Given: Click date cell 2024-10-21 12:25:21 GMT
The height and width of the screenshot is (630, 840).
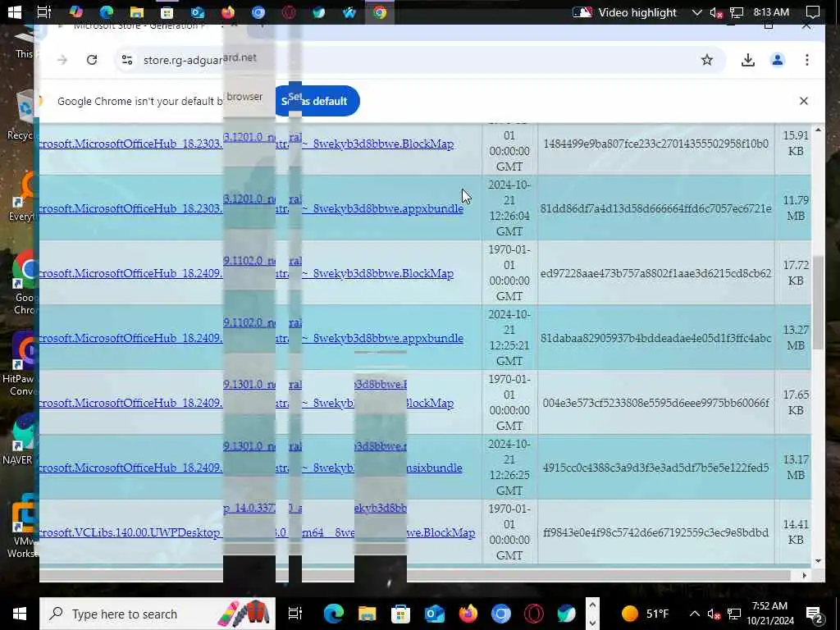Looking at the screenshot, I should coord(509,337).
